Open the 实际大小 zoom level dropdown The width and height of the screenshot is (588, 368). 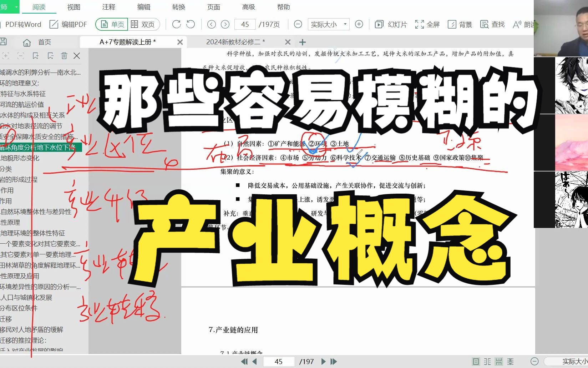pos(328,24)
